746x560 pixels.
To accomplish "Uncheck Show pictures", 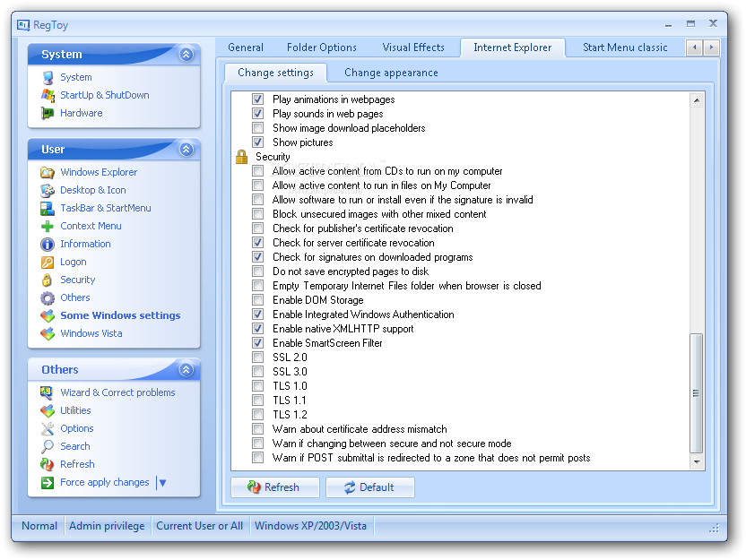I will click(258, 142).
